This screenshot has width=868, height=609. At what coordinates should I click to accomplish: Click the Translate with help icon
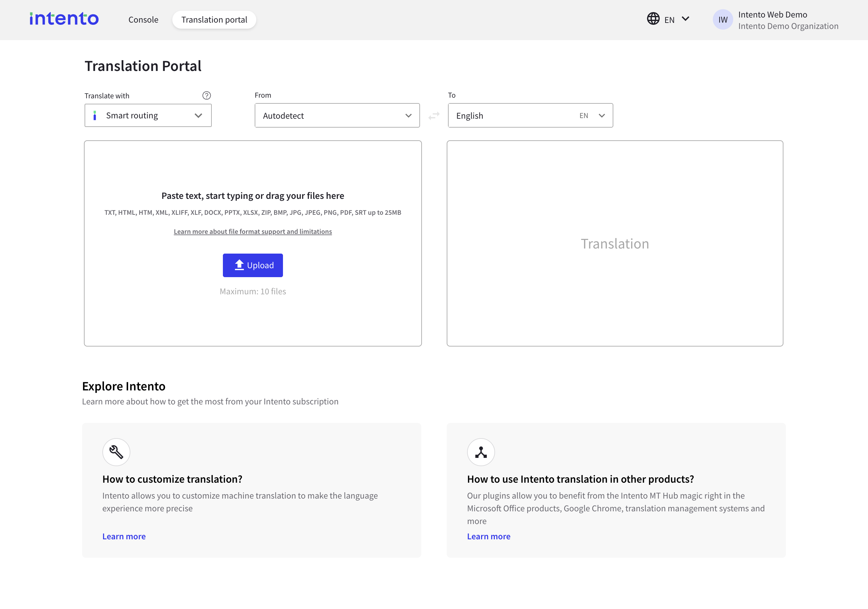(x=206, y=95)
